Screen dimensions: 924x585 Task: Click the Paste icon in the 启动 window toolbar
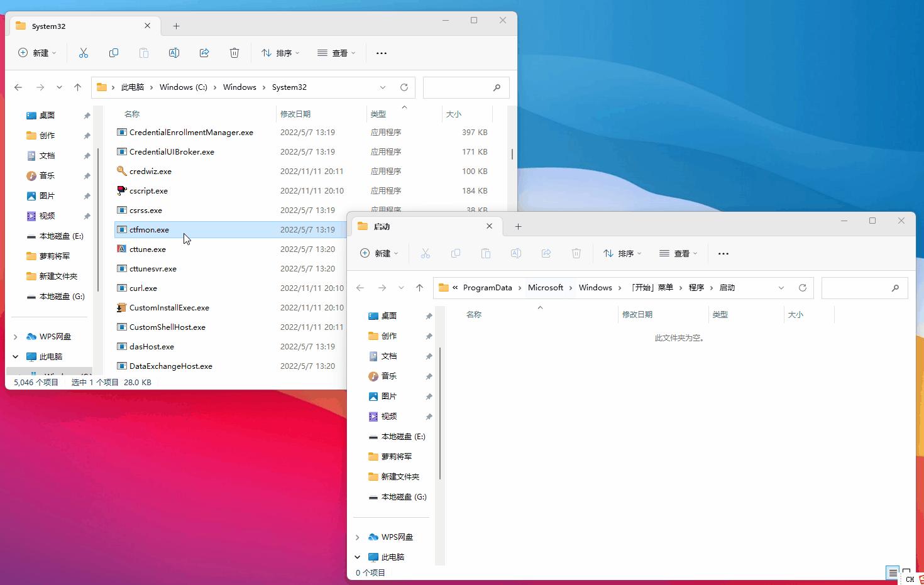point(486,253)
